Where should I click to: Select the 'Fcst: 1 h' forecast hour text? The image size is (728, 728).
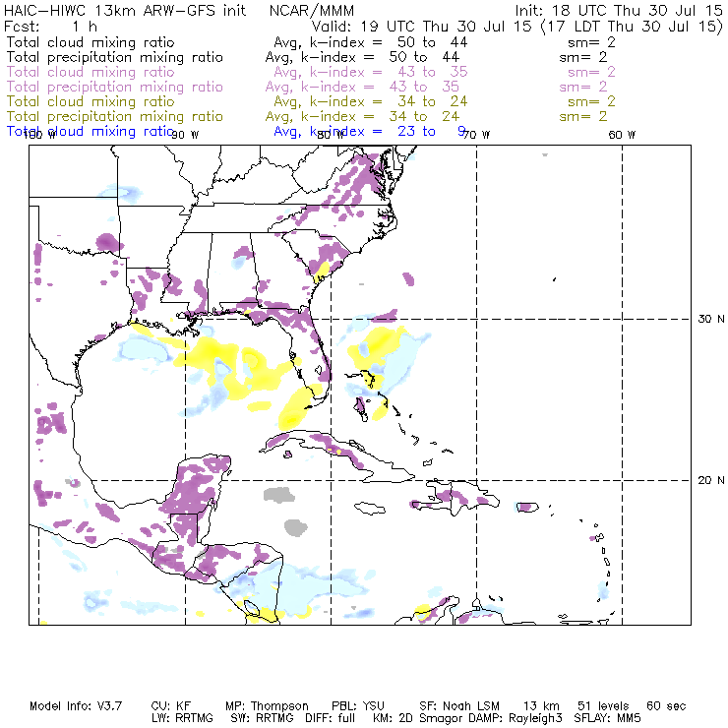[50, 27]
